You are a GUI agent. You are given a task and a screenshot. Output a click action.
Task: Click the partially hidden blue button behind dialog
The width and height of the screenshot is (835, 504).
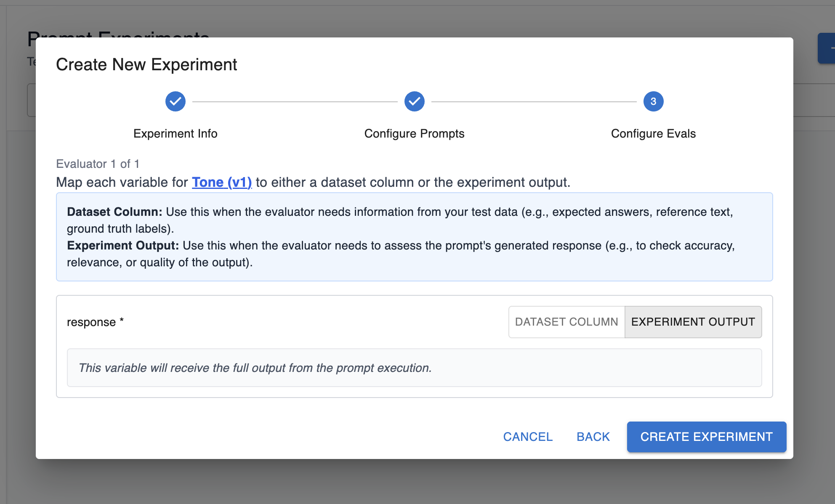point(827,48)
